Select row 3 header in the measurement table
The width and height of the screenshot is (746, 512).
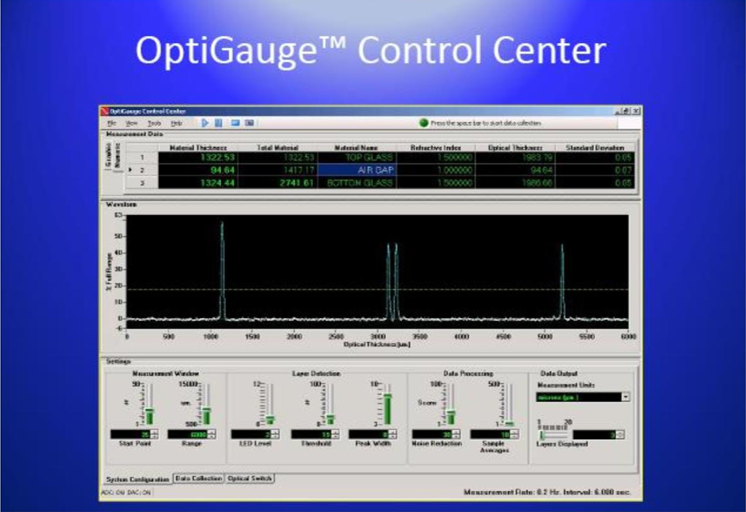click(x=142, y=183)
